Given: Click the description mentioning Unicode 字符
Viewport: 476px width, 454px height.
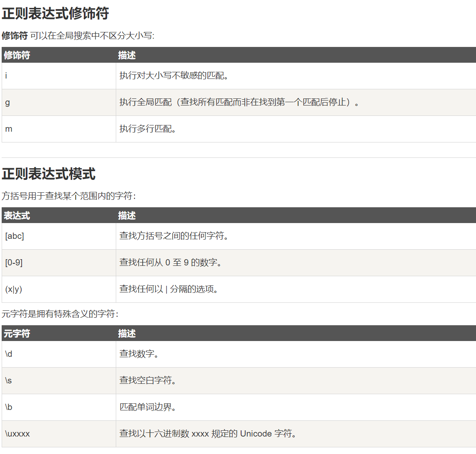Looking at the screenshot, I should click(208, 434).
